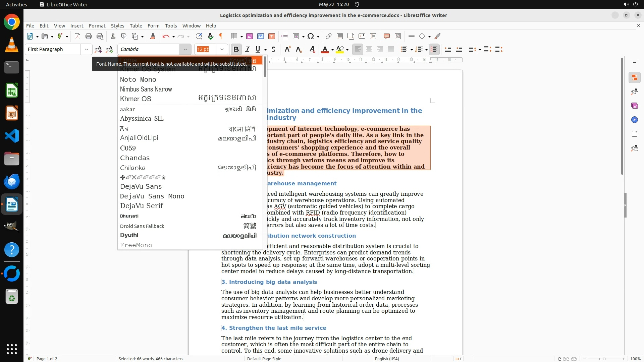Click the Print icon in toolbar
Screen dimensions: 644x362
pyautogui.click(x=89, y=36)
